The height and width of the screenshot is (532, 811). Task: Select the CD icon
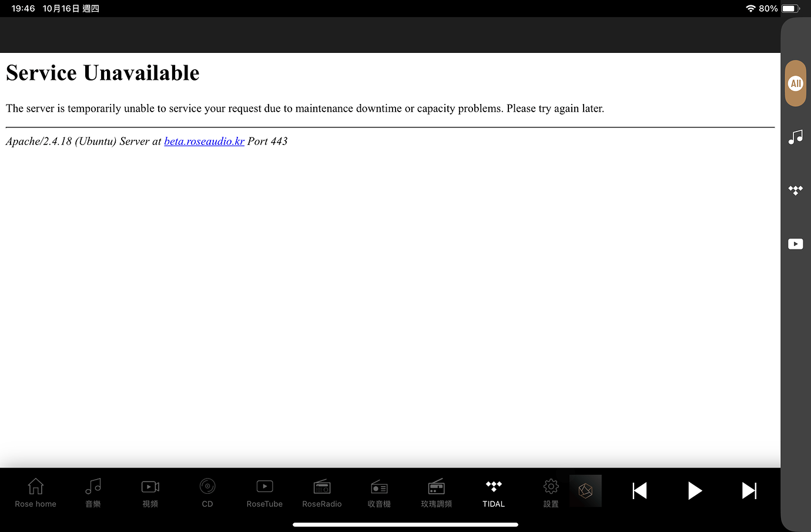(x=207, y=492)
